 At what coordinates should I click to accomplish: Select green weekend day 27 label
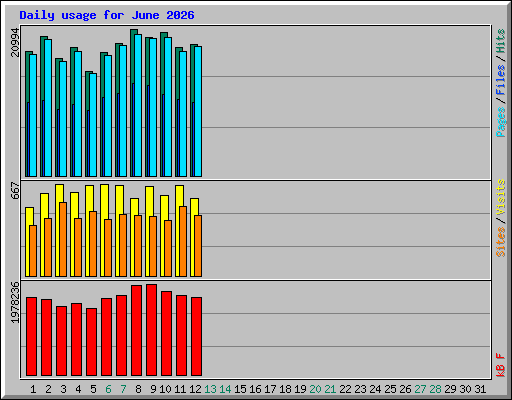coord(420,389)
